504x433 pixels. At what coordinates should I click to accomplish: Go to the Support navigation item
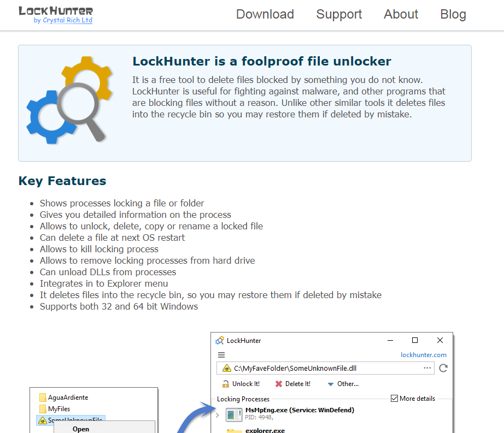click(x=339, y=14)
